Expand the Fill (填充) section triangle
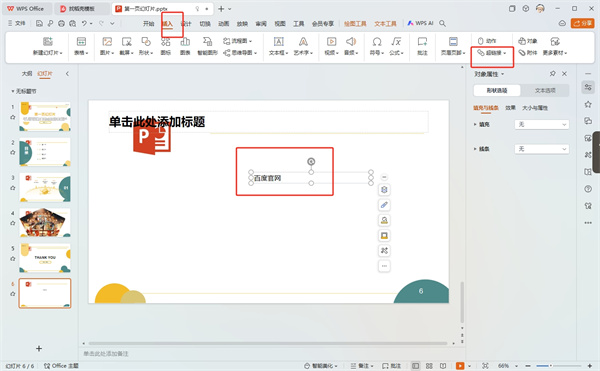This screenshot has height=371, width=600. [475, 124]
